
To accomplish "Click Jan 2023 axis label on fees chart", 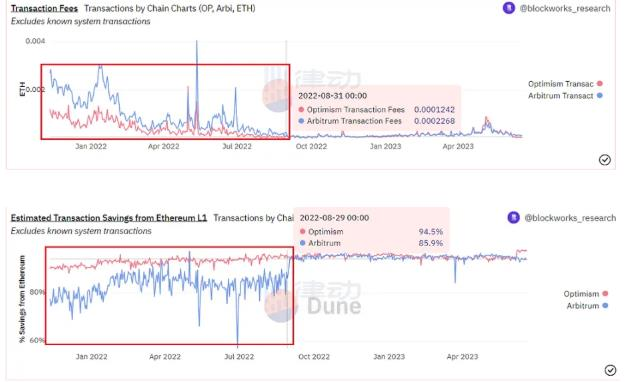I will 385,147.
